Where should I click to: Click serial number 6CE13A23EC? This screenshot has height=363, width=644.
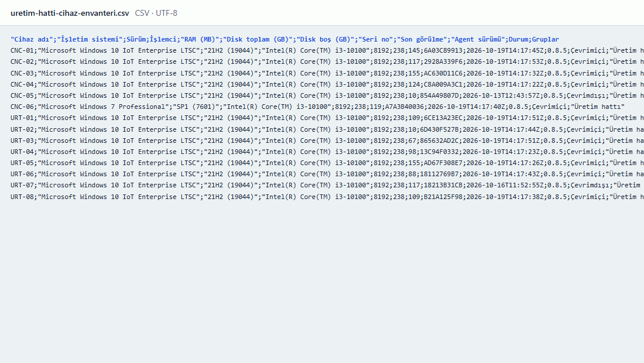pos(443,118)
